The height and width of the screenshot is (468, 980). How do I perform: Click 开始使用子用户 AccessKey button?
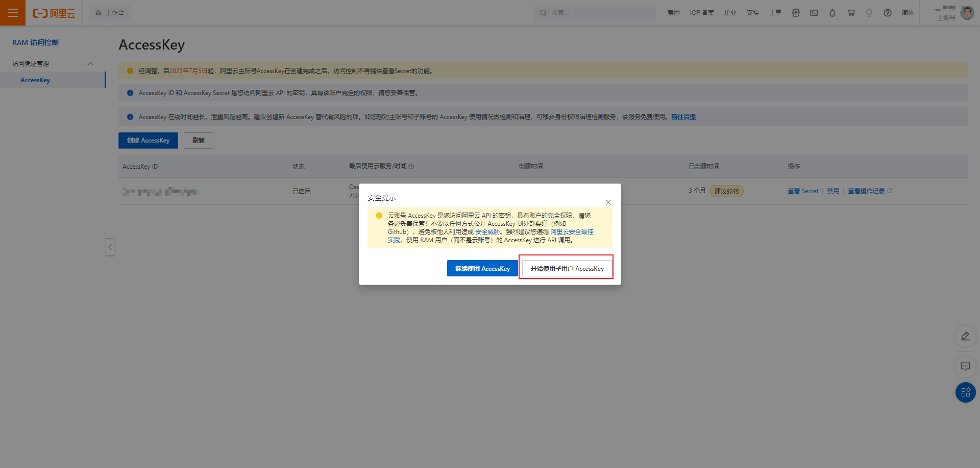567,269
